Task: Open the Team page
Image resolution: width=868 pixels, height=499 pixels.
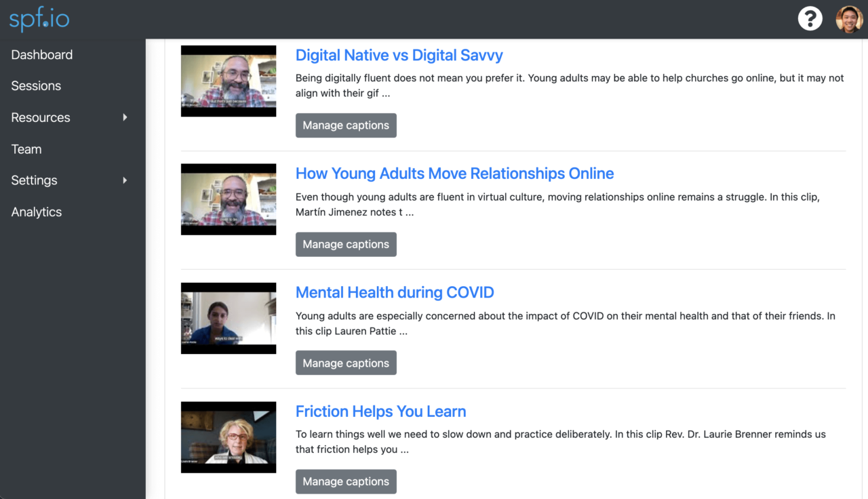Action: click(26, 149)
